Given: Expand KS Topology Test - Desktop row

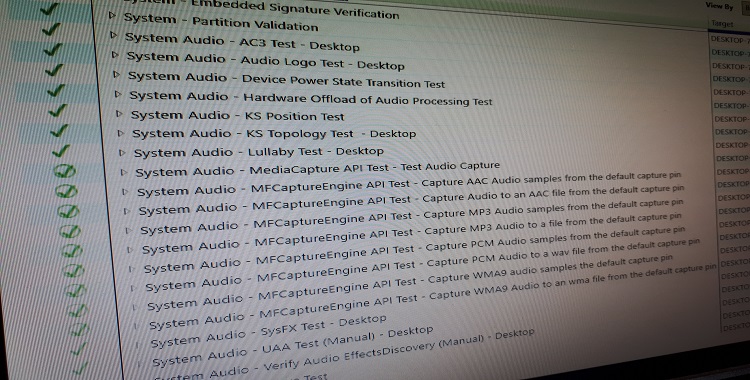Looking at the screenshot, I should (x=121, y=134).
